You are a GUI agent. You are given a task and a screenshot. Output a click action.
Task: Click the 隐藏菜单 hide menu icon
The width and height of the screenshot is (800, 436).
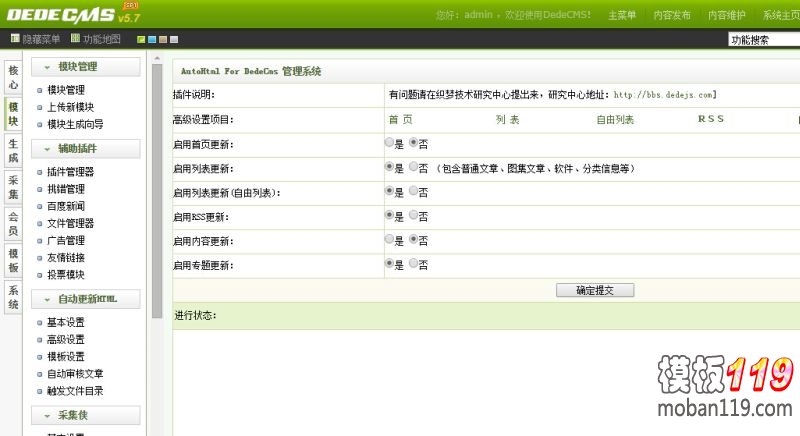[x=15, y=38]
